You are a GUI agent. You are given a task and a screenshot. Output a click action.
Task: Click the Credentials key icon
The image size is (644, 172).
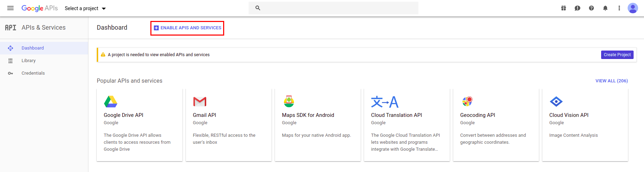pyautogui.click(x=10, y=73)
